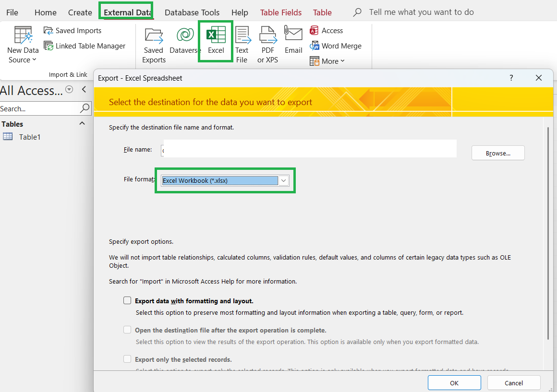Switch to the Table tab
Viewport: 557px width, 392px height.
click(x=322, y=12)
